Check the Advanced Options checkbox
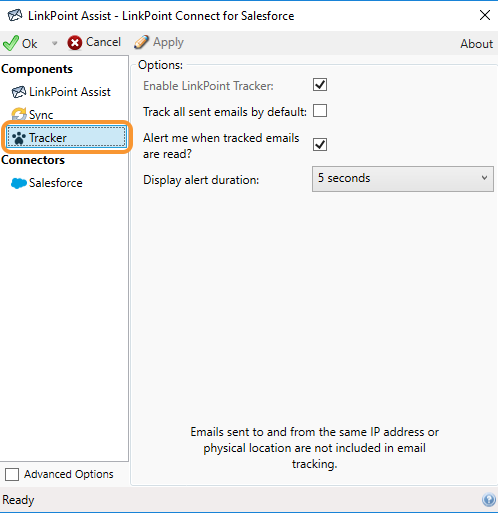Image resolution: width=498 pixels, height=513 pixels. click(x=12, y=474)
